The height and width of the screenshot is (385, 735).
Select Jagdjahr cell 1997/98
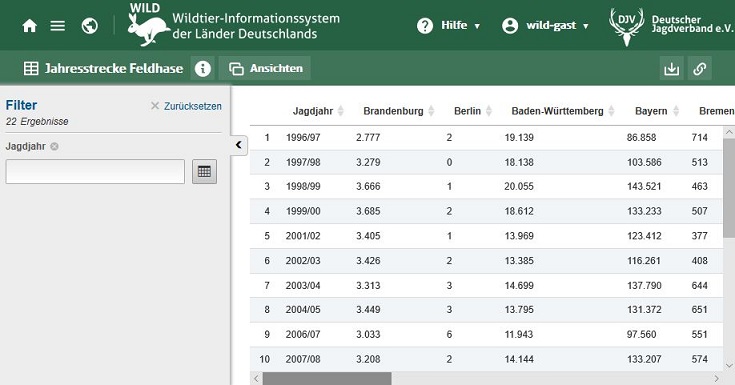point(303,162)
